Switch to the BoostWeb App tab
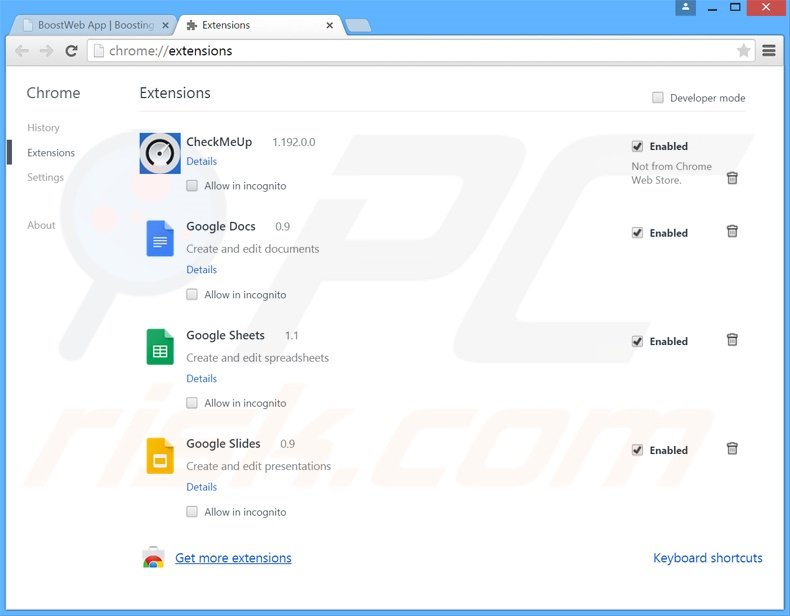This screenshot has width=790, height=616. (x=90, y=25)
